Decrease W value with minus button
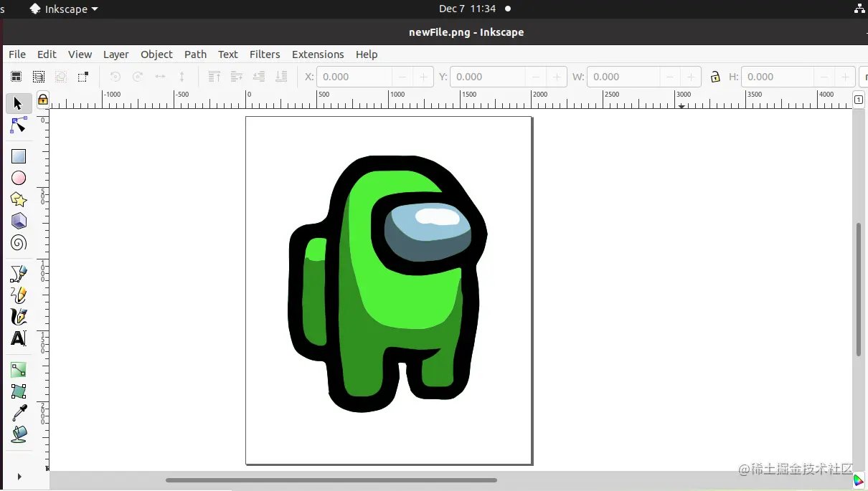 [670, 77]
